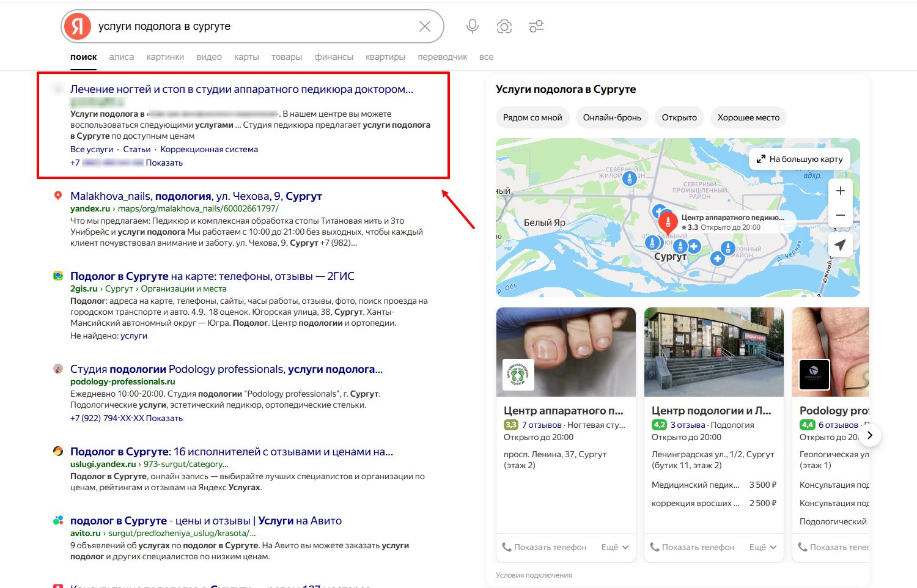Expand 'Ещё' on Центр аппаратного card

(615, 547)
